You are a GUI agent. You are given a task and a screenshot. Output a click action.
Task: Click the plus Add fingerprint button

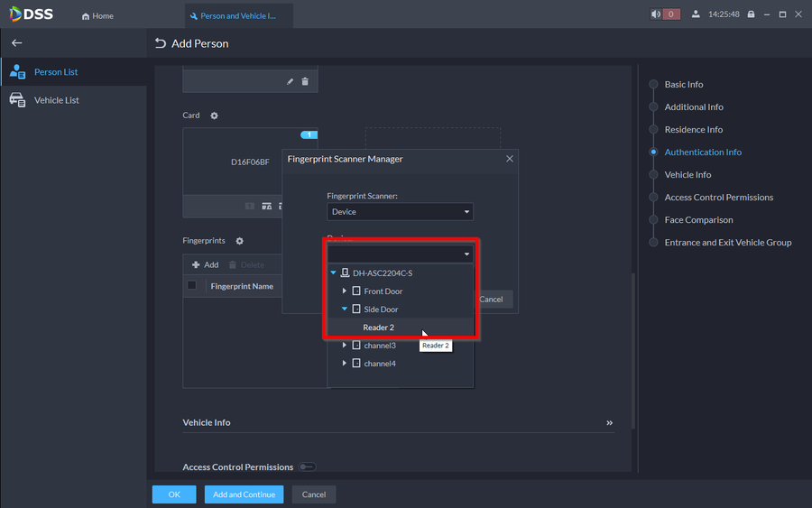[206, 264]
